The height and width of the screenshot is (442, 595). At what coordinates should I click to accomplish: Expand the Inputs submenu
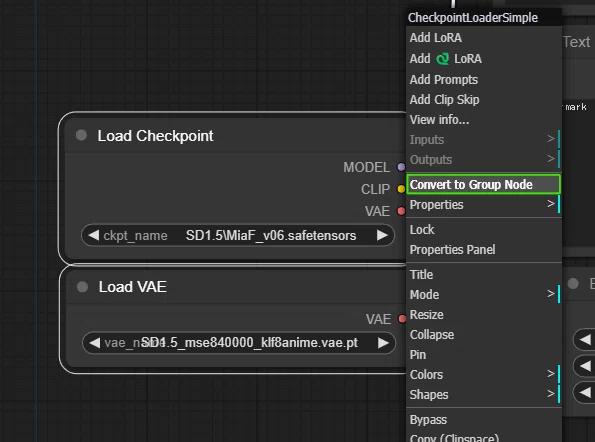pyautogui.click(x=484, y=140)
